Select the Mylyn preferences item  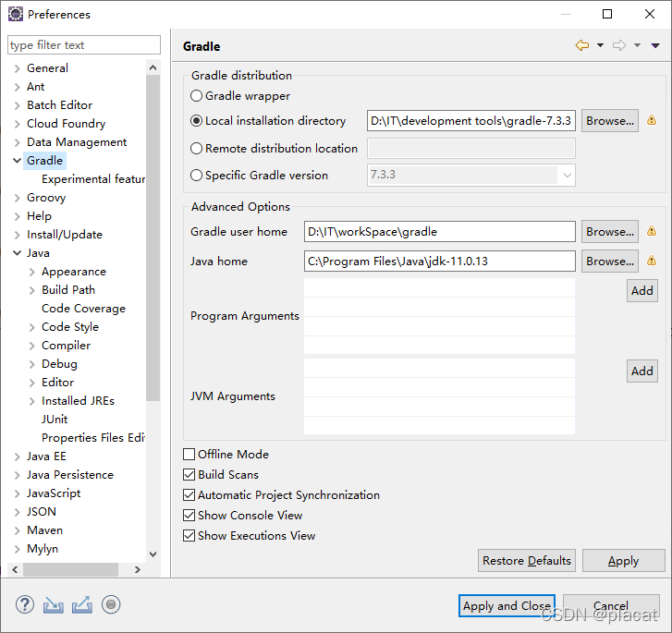pyautogui.click(x=43, y=549)
